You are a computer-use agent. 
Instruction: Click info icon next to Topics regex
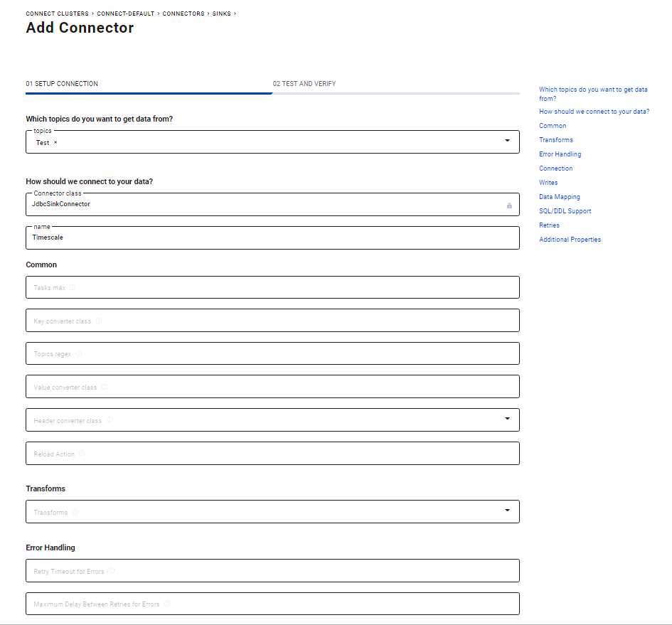[x=79, y=353]
